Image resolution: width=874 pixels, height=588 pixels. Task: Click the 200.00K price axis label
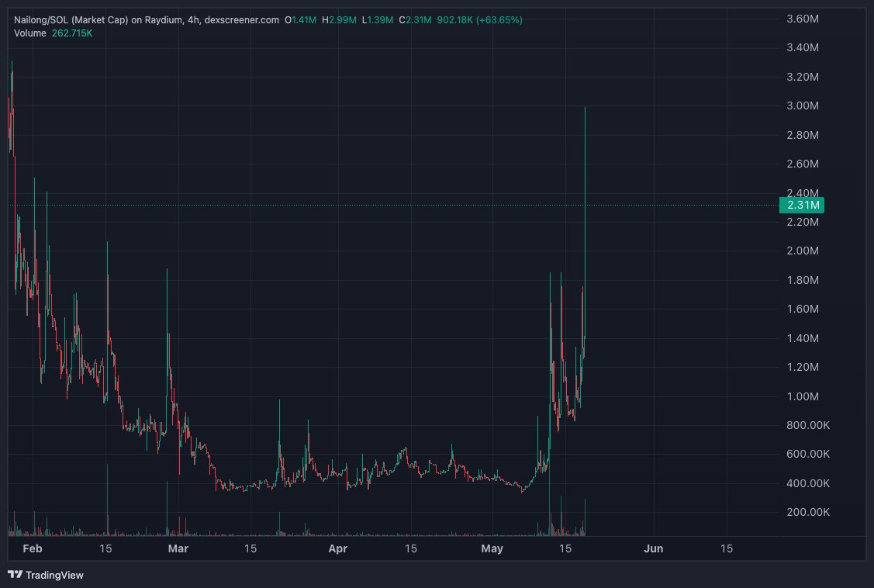(808, 512)
